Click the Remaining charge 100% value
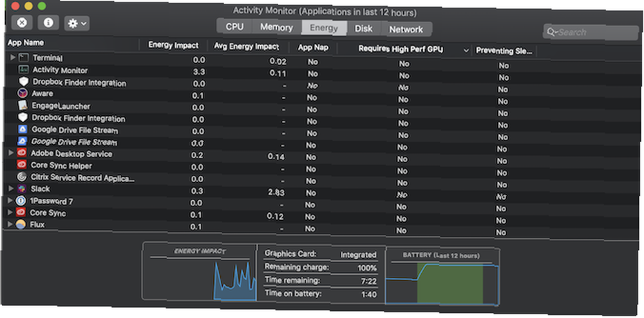The height and width of the screenshot is (318, 644). tap(367, 268)
